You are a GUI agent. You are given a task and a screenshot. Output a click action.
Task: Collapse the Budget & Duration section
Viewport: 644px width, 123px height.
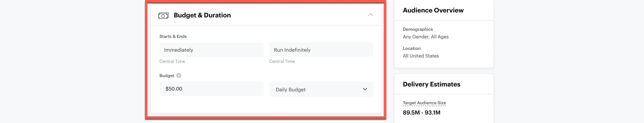pyautogui.click(x=371, y=15)
